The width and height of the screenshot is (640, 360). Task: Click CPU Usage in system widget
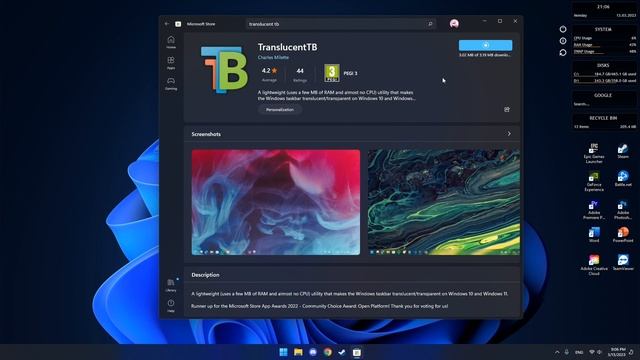[605, 38]
